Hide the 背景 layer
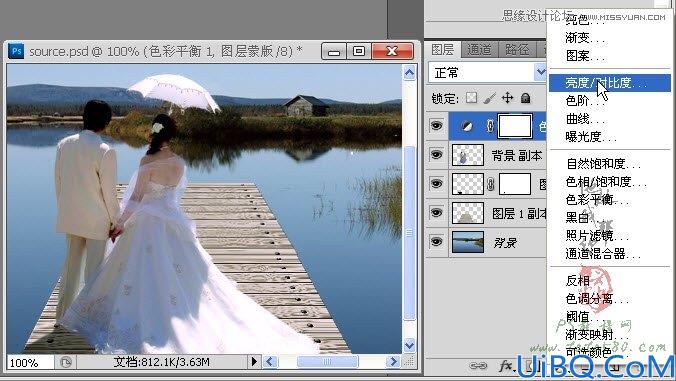The height and width of the screenshot is (381, 676). [436, 242]
